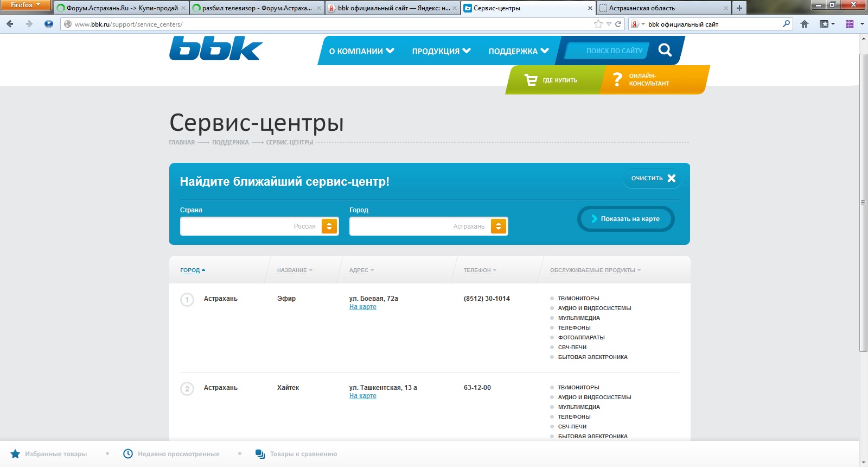Open Недавно просмотренные link
Screen dimensions: 868x467
pos(178,454)
